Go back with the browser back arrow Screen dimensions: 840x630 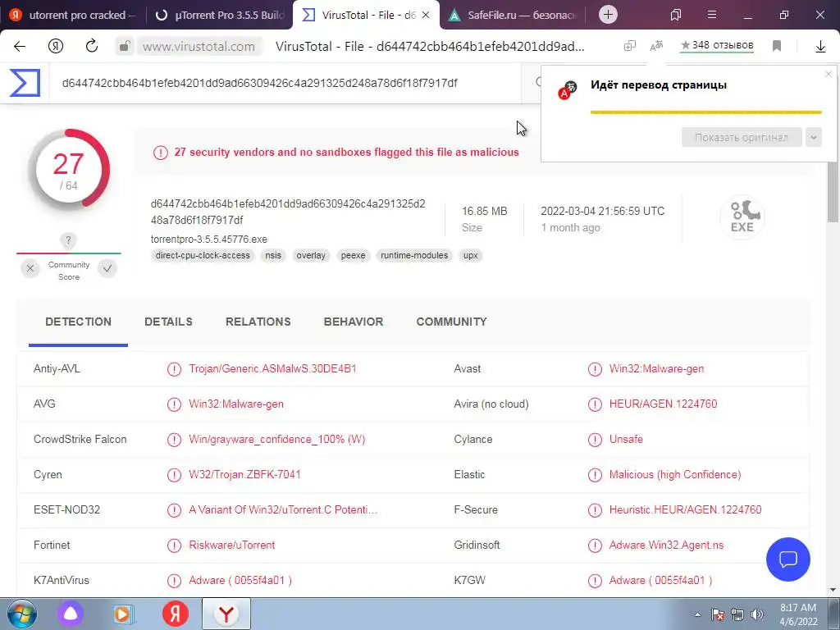(x=20, y=47)
